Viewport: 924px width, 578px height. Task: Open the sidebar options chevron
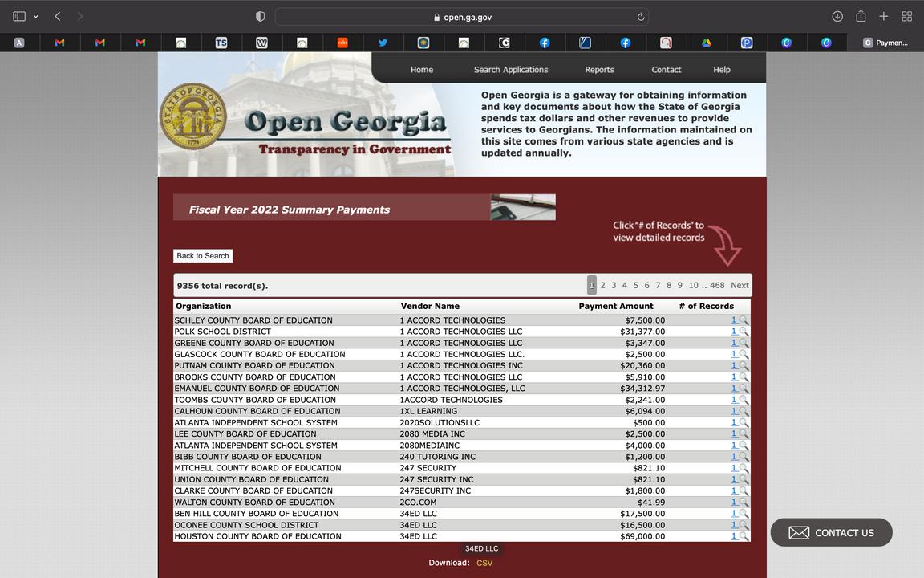[x=36, y=17]
